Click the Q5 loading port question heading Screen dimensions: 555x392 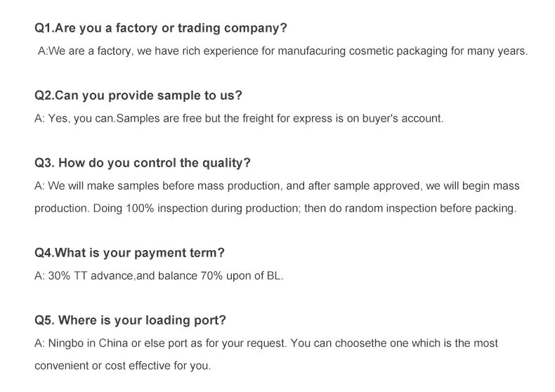[x=130, y=320]
